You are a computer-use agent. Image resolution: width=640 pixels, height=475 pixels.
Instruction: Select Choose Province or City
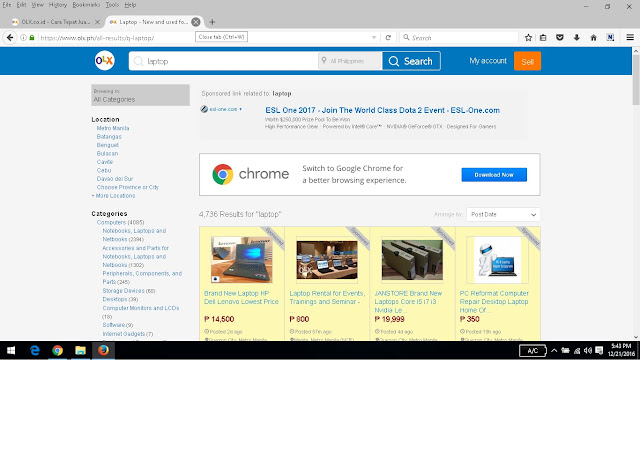128,187
